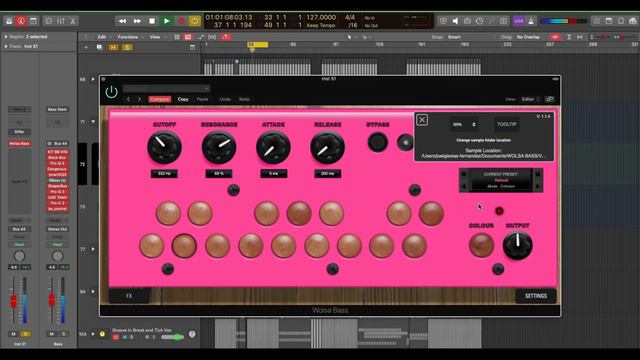
Task: Click Change sample folder location
Action: (x=483, y=140)
